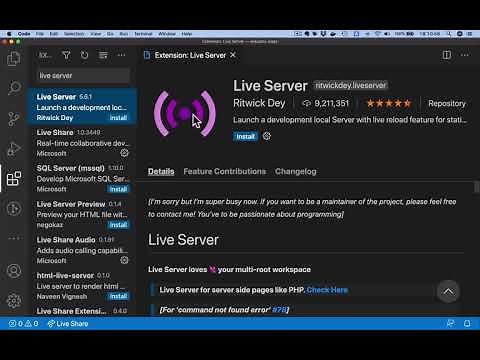
Task: Open the Live Share view in activity bar
Action: (x=14, y=209)
